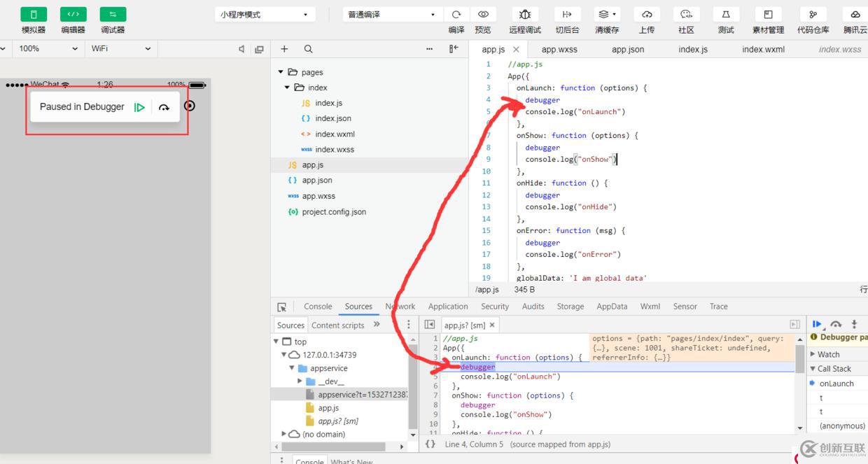
Task: Click the devtools inspect element icon
Action: point(282,307)
